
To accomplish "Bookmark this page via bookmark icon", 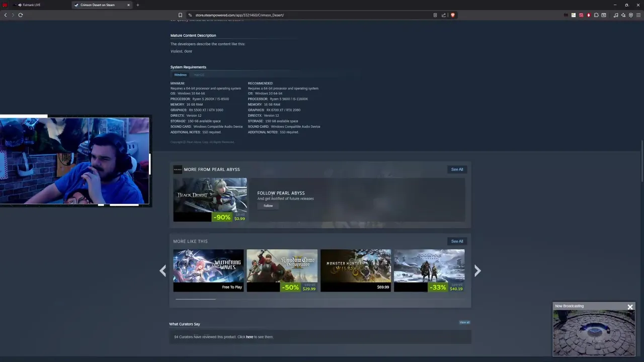I will click(x=180, y=15).
